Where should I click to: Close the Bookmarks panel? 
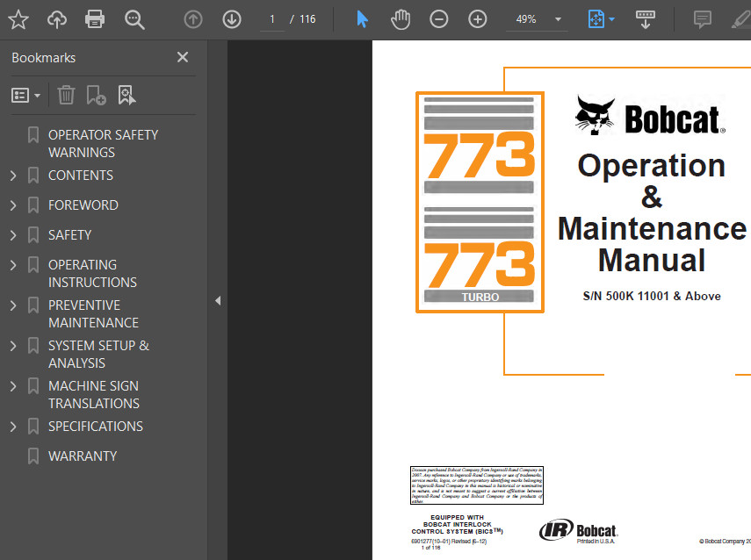click(x=183, y=57)
